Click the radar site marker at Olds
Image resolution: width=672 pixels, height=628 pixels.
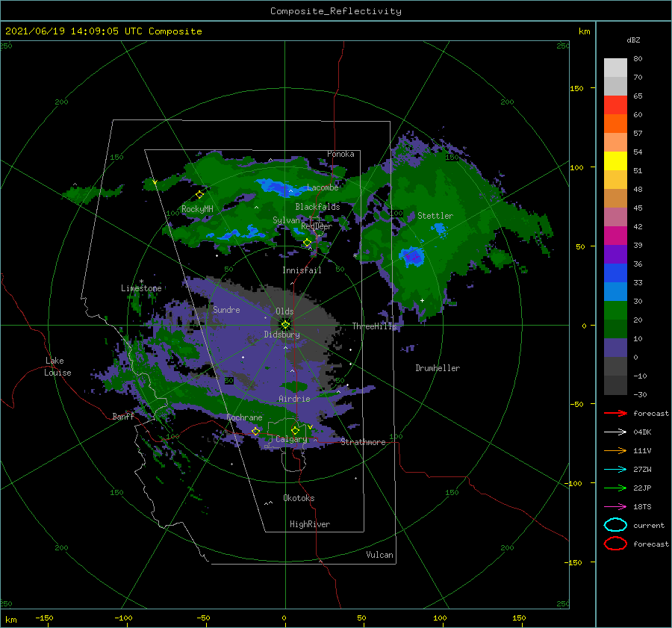[x=285, y=325]
